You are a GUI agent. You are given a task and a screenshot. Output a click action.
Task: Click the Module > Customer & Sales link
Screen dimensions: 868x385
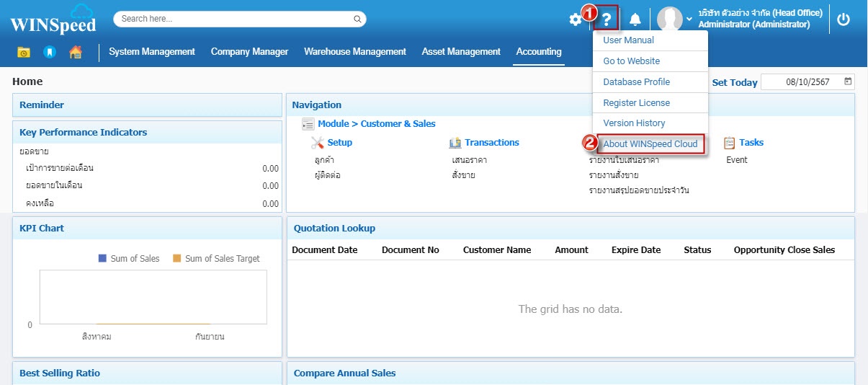377,124
